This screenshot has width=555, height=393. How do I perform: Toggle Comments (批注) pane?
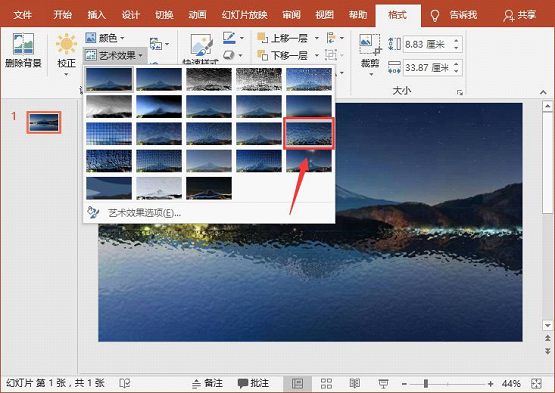253,383
